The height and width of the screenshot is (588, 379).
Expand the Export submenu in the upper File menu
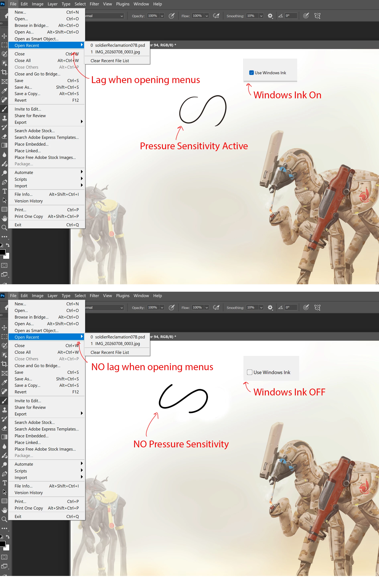coord(47,122)
